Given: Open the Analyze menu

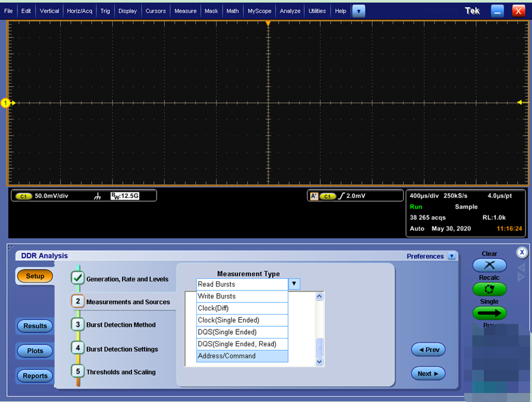Looking at the screenshot, I should click(x=290, y=11).
